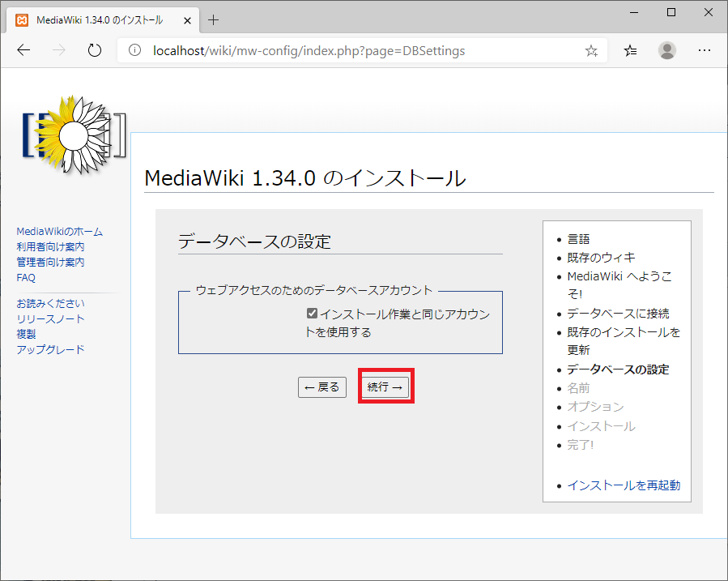Image resolution: width=728 pixels, height=581 pixels.
Task: Click 既存のウィキ step in list
Action: tap(601, 258)
